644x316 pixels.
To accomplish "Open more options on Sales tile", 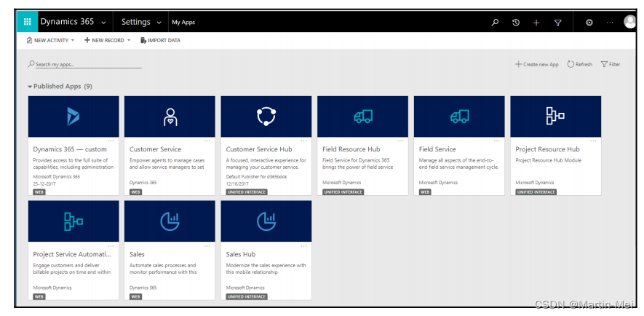I will pos(207,246).
